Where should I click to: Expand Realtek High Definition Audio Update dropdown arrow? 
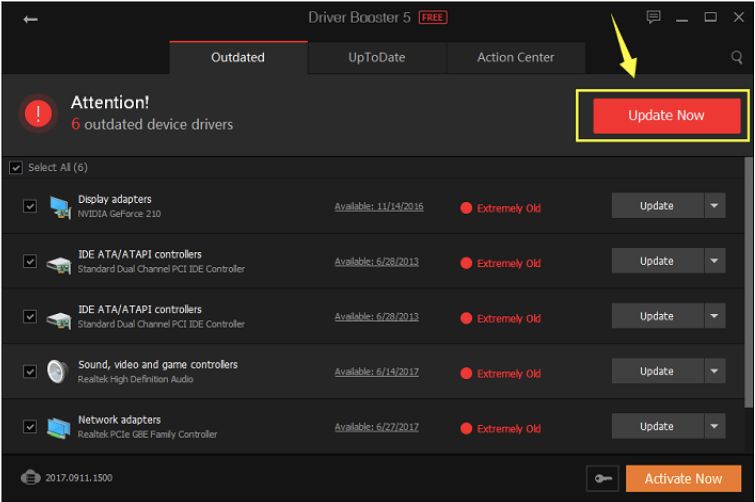(715, 371)
